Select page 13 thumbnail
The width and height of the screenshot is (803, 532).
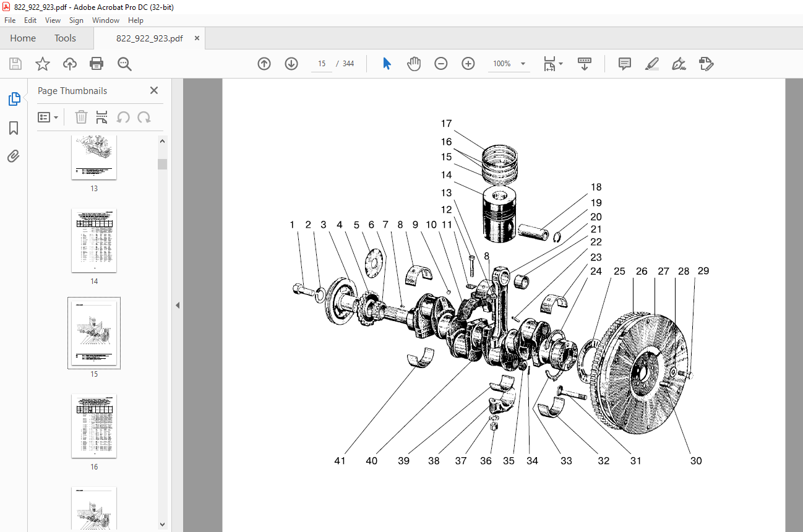coord(94,157)
